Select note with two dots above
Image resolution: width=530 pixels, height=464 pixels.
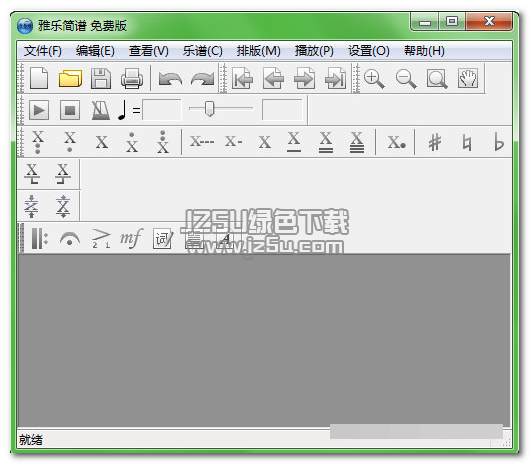tap(163, 142)
